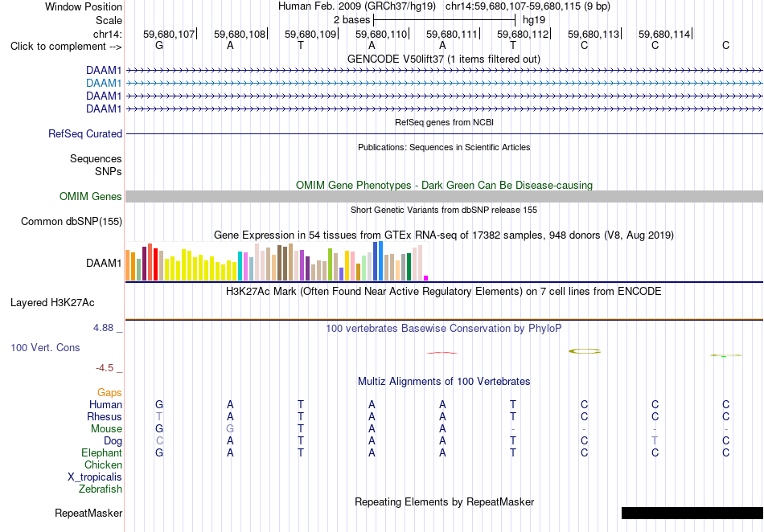Select the Sequences label under Publications
The width and height of the screenshot is (764, 532).
point(96,158)
